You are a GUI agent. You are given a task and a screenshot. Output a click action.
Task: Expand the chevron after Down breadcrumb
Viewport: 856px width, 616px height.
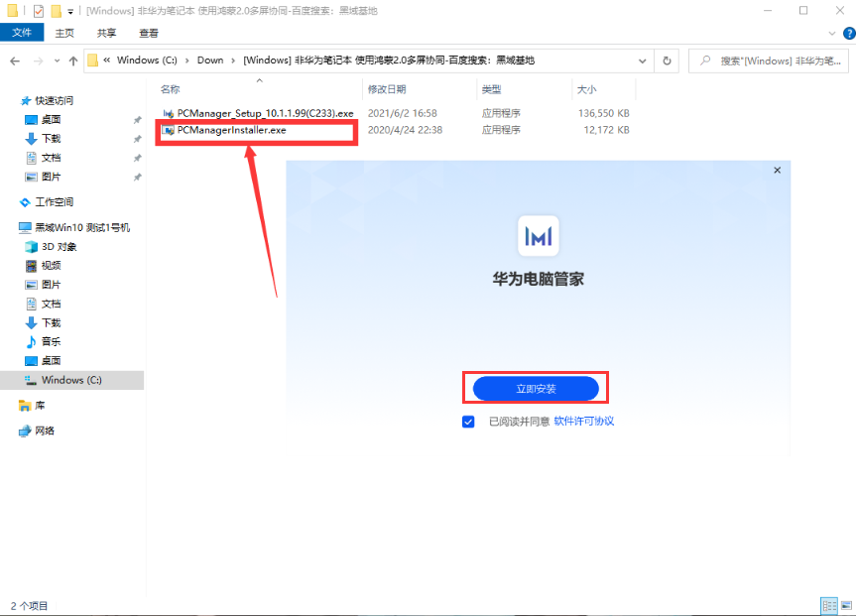coord(233,61)
